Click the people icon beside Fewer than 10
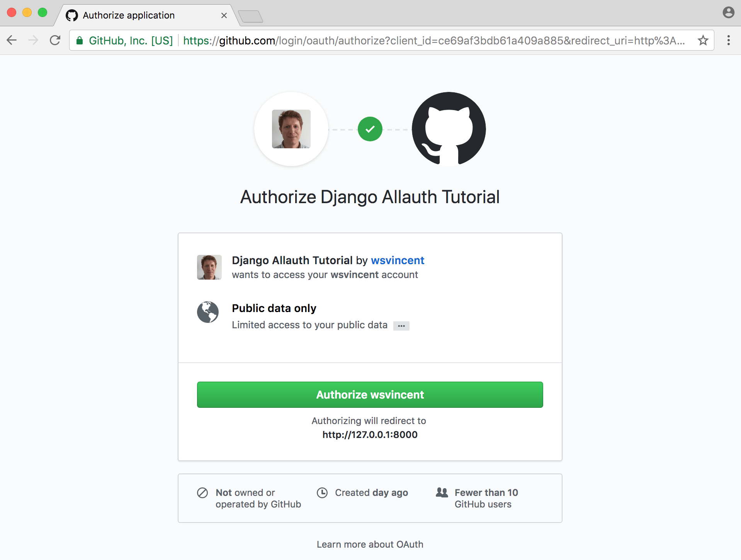Image resolution: width=741 pixels, height=560 pixels. pos(442,492)
